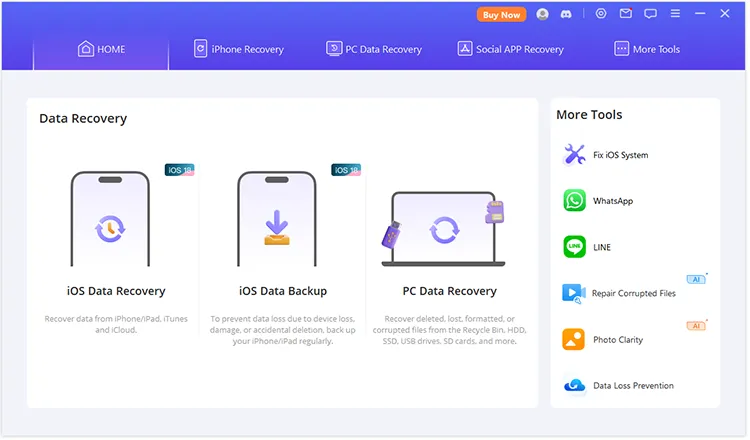Viewport: 750px width, 440px height.
Task: Click the AI badge next to Repair Corrupted Files
Action: click(696, 279)
